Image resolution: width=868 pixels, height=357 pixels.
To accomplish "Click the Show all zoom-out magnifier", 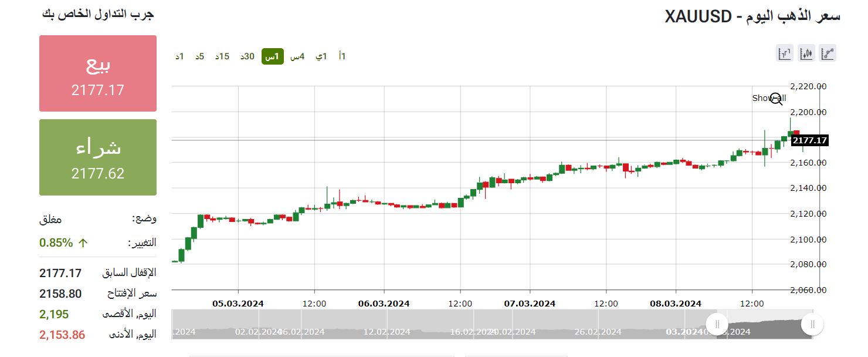I will tap(777, 99).
